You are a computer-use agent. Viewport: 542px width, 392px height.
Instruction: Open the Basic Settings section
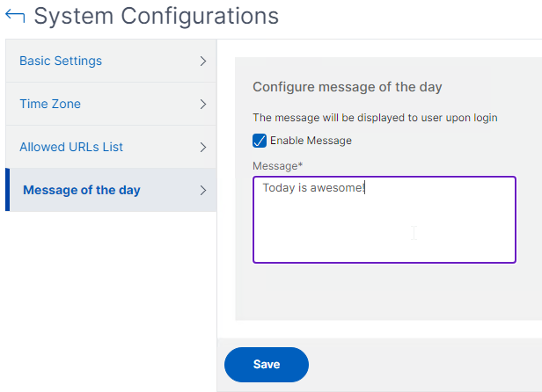[x=111, y=61]
